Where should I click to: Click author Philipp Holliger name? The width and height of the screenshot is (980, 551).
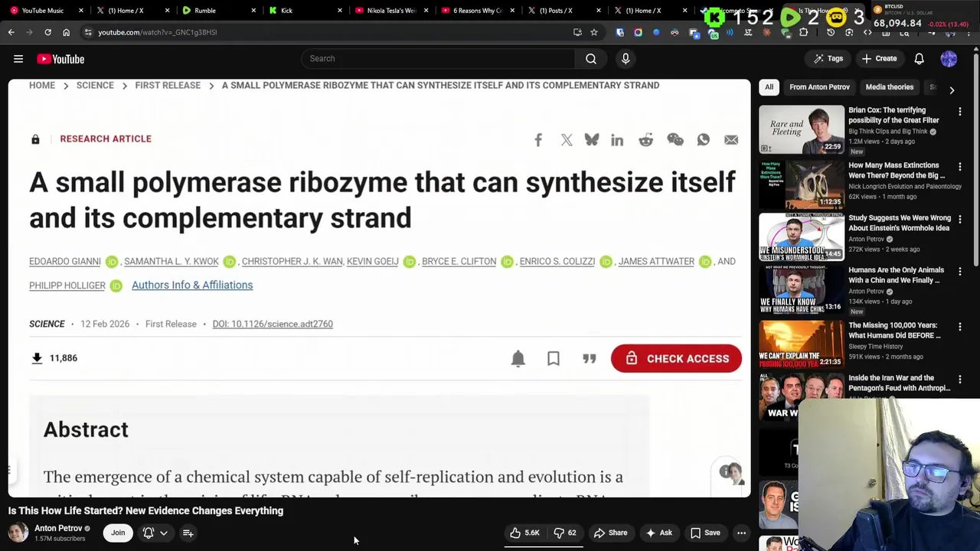(x=67, y=285)
